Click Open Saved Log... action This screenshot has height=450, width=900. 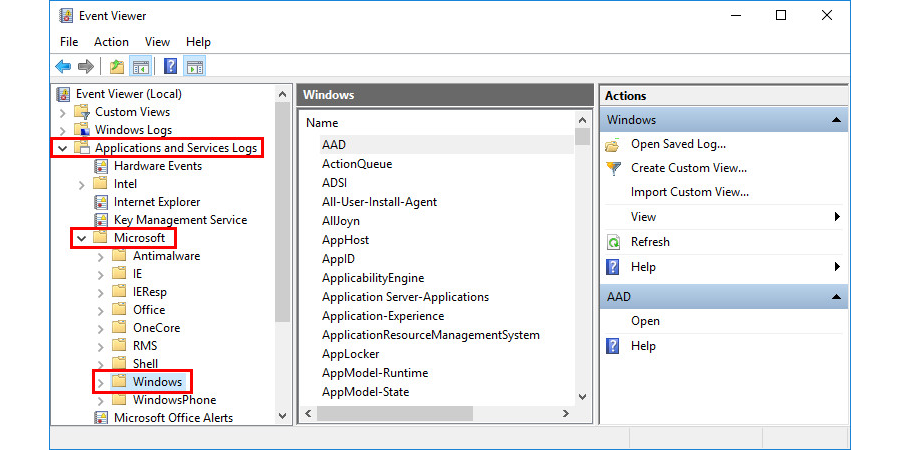coord(678,144)
